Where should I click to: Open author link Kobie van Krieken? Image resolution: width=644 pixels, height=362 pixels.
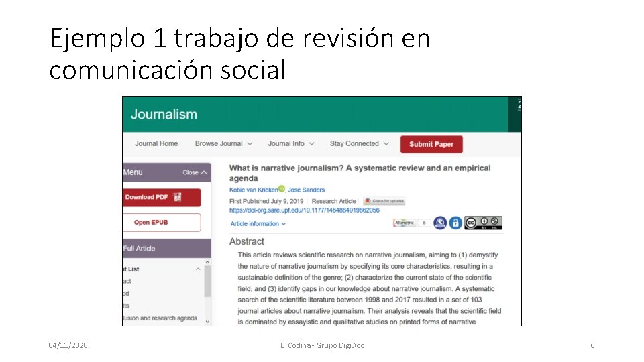pos(254,190)
